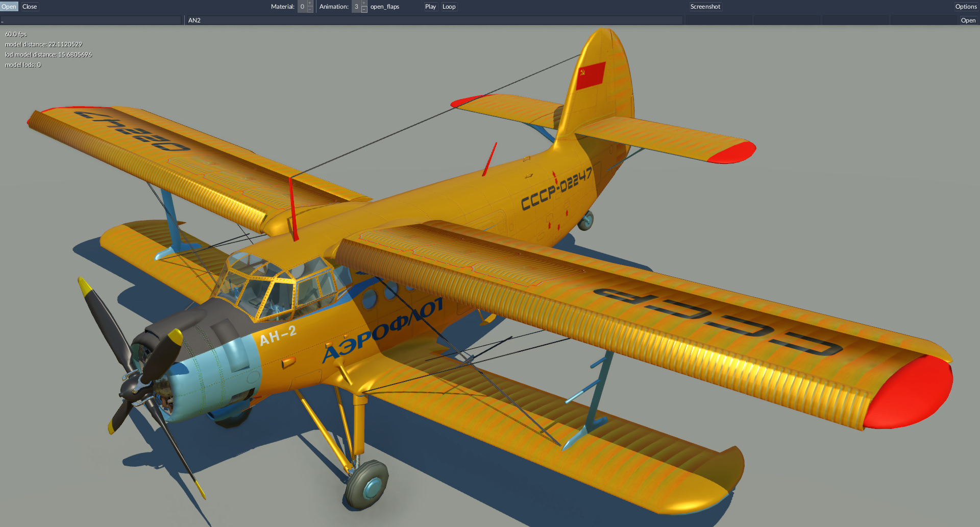Take a Screenshot of the model
The height and width of the screenshot is (527, 980).
coord(705,7)
